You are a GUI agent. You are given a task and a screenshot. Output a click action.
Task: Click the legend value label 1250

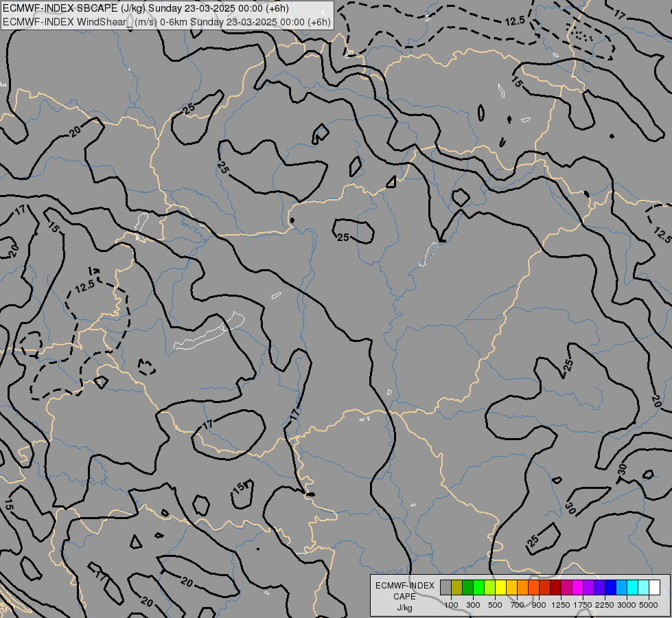561,605
